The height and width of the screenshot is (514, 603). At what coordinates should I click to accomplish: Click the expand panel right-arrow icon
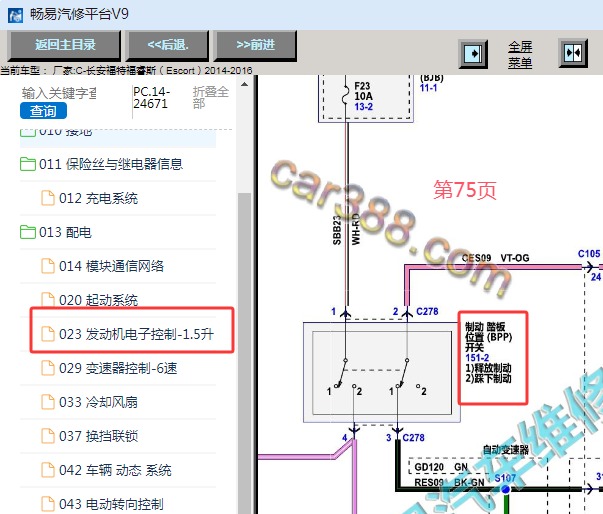click(474, 54)
